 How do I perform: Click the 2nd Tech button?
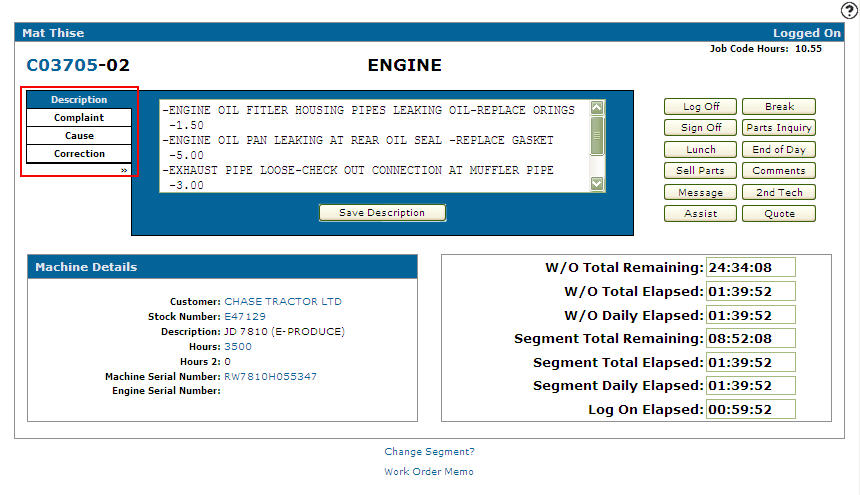tap(779, 193)
